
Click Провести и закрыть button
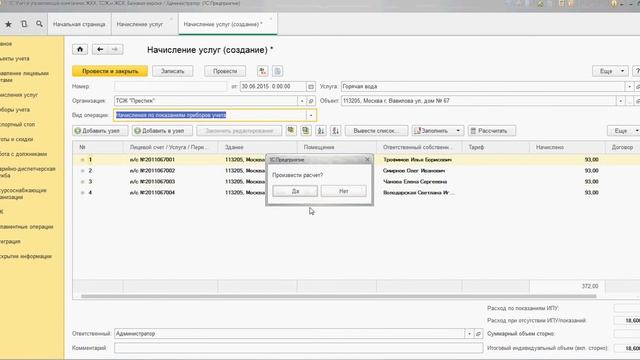point(110,71)
